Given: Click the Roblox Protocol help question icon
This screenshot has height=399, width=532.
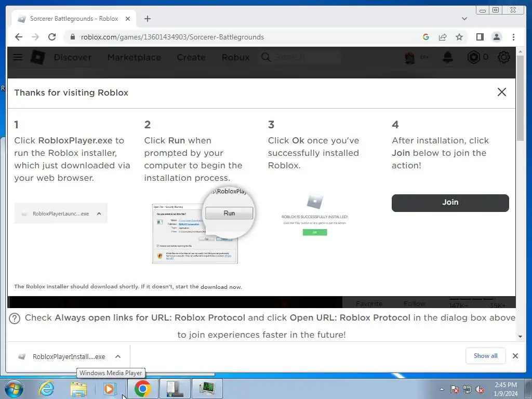Looking at the screenshot, I should [14, 318].
